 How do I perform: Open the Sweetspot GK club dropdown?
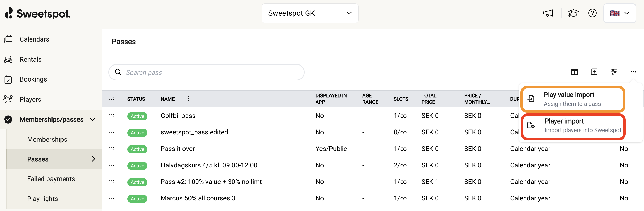310,13
